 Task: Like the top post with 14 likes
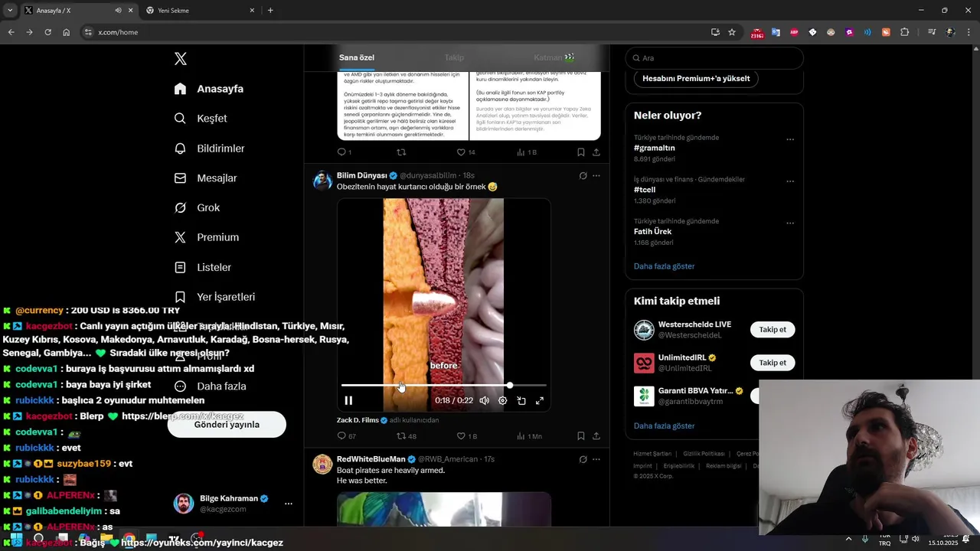pyautogui.click(x=465, y=152)
